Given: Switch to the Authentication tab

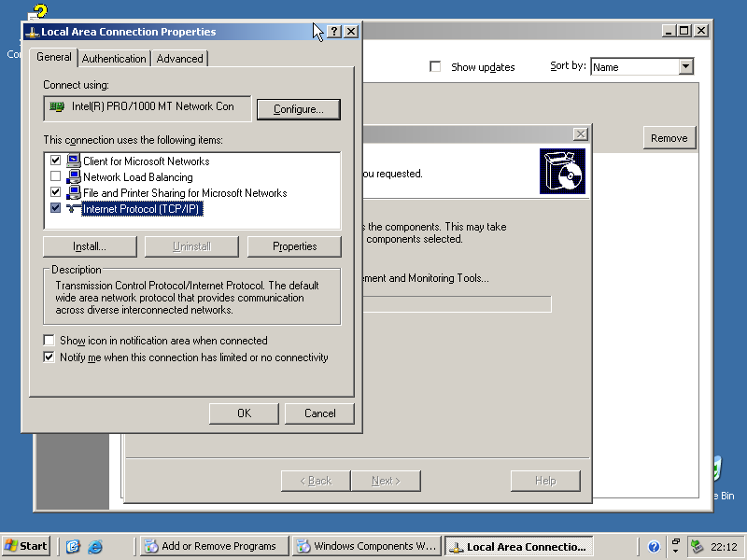Looking at the screenshot, I should point(114,59).
